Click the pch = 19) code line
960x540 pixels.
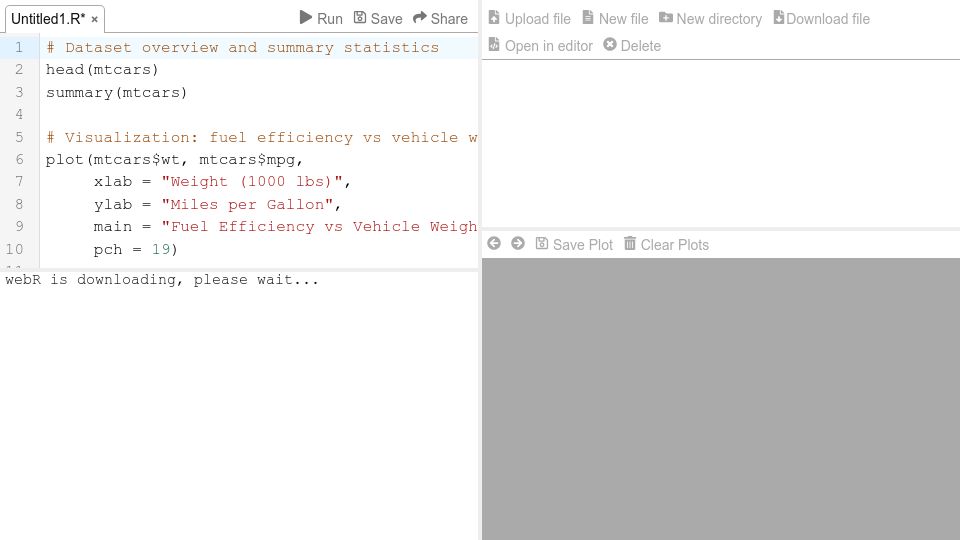point(135,249)
